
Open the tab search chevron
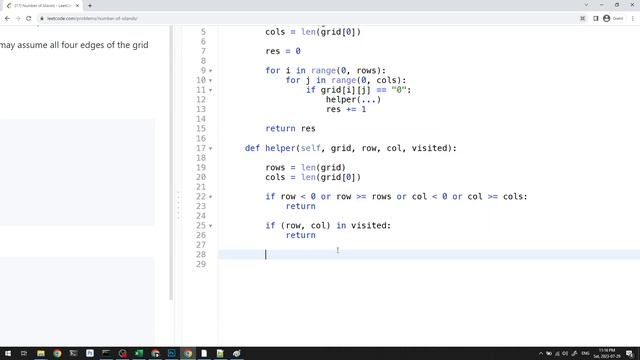point(586,5)
